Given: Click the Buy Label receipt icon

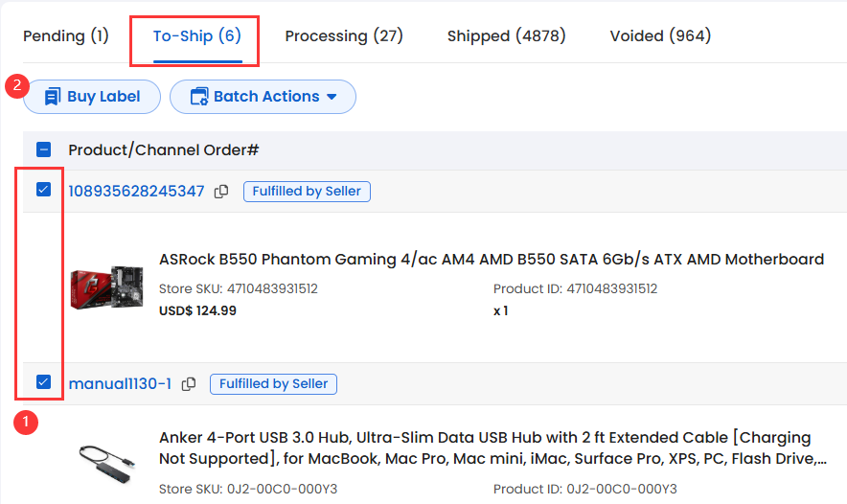Looking at the screenshot, I should tap(53, 97).
